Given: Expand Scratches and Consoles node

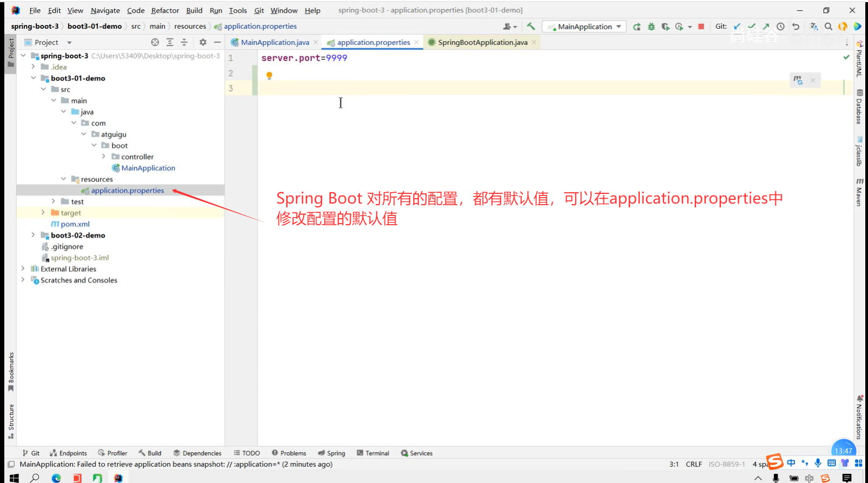Looking at the screenshot, I should tap(23, 280).
